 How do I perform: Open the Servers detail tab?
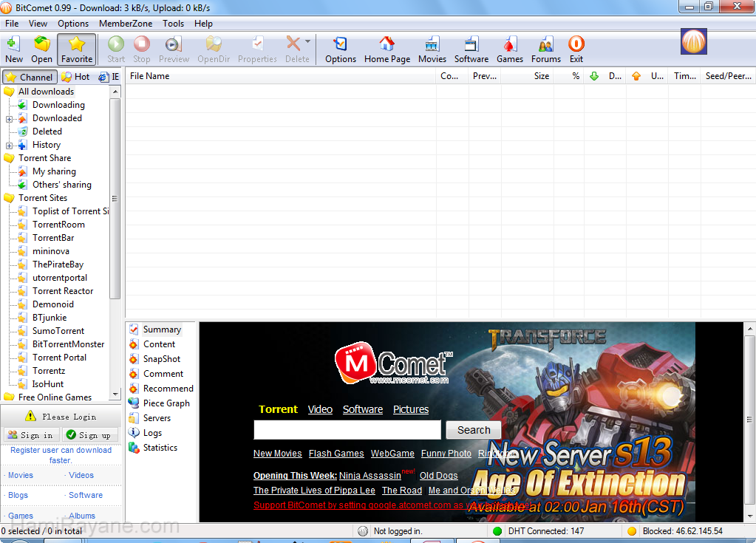tap(157, 418)
